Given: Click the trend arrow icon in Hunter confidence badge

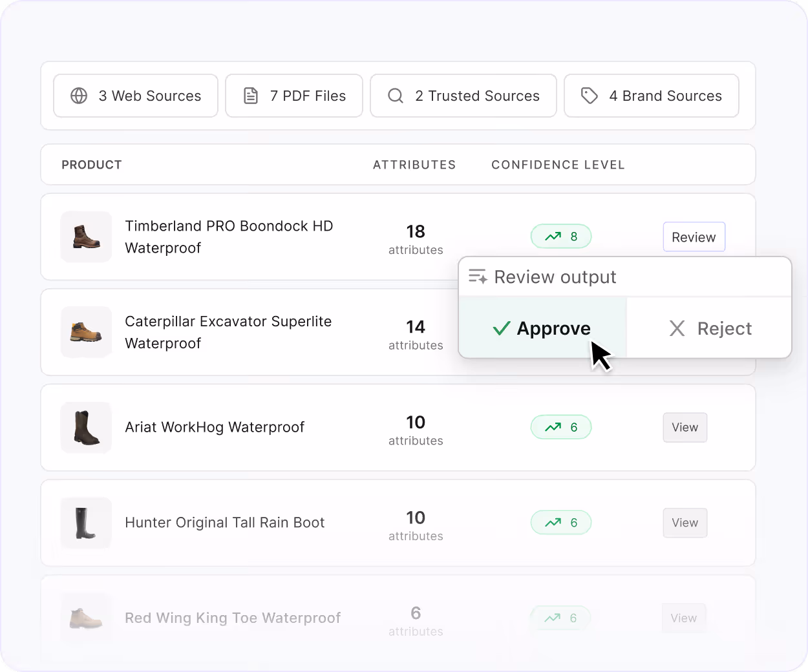Looking at the screenshot, I should (553, 523).
